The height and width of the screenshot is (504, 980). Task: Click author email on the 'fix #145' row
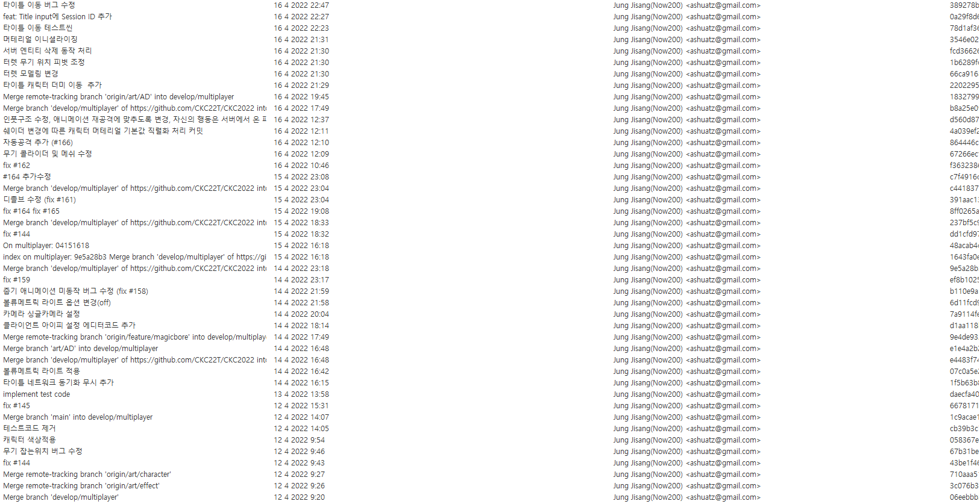pos(723,406)
